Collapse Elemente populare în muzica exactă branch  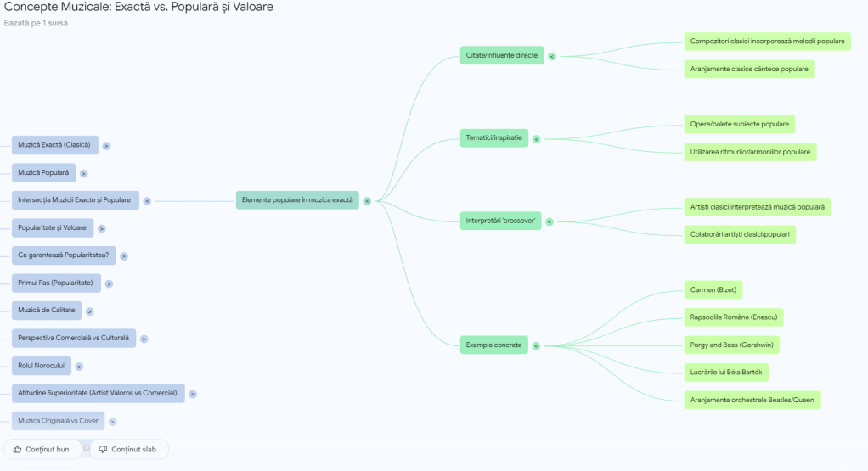pyautogui.click(x=367, y=201)
